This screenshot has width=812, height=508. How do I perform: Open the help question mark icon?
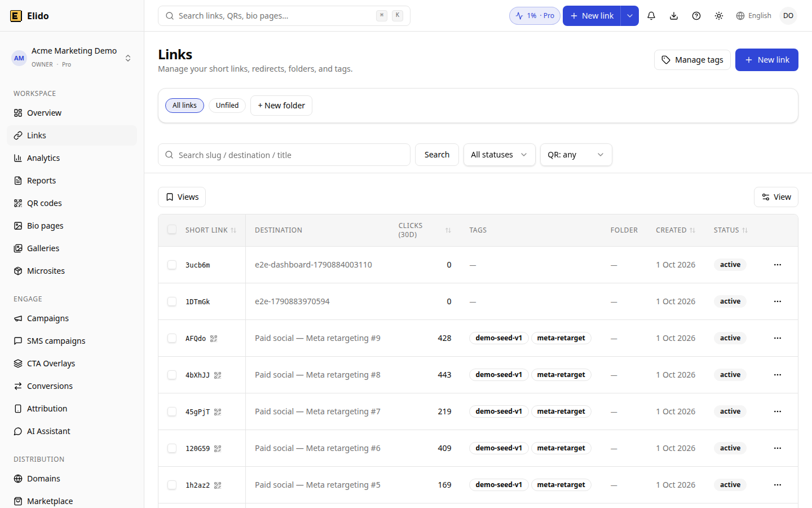tap(696, 16)
